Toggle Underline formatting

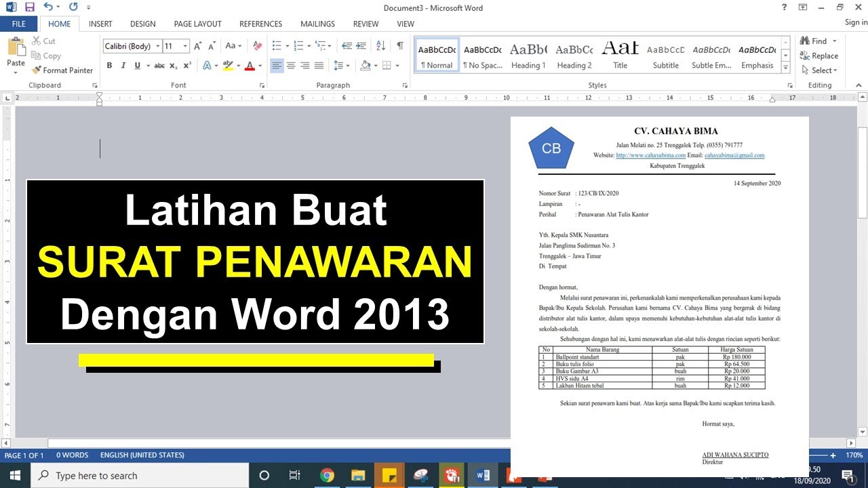click(138, 66)
